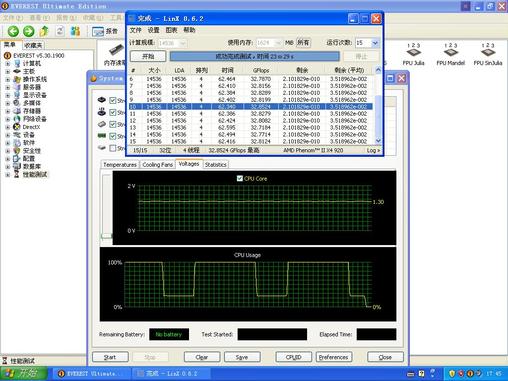The height and width of the screenshot is (381, 508).
Task: Expand the 软件 tree node
Action: coord(7,143)
